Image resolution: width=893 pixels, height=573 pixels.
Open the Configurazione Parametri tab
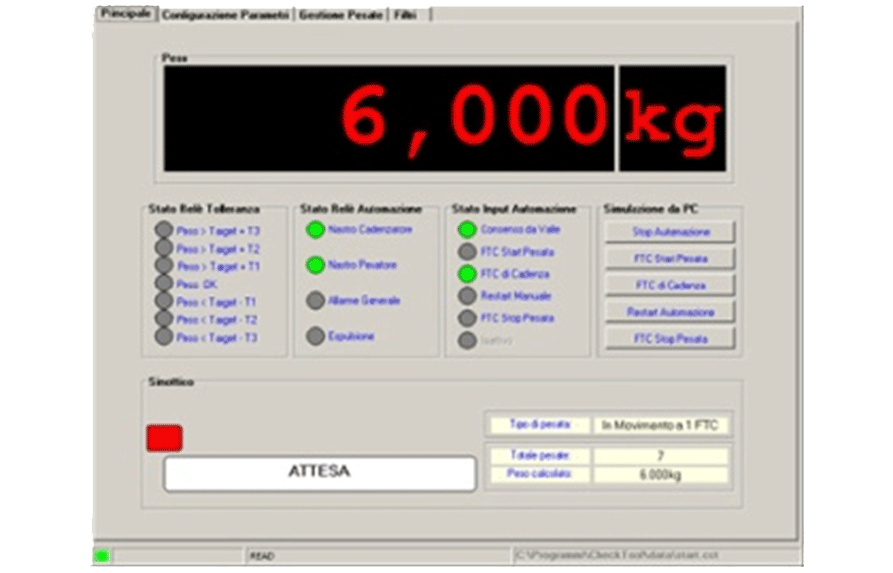(226, 15)
